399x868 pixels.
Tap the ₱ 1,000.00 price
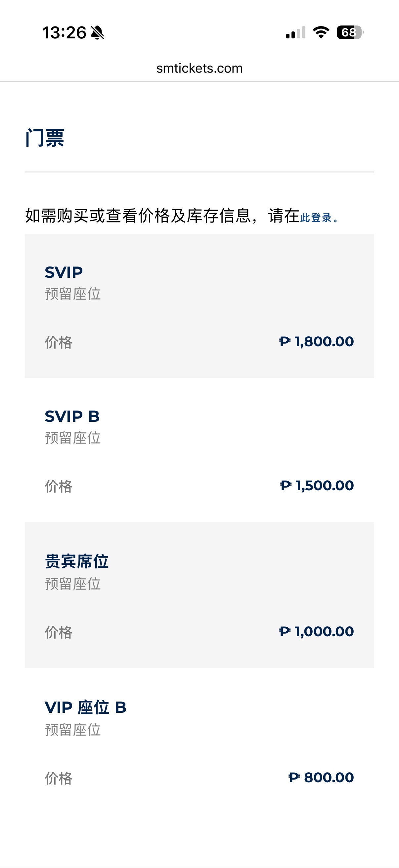317,631
